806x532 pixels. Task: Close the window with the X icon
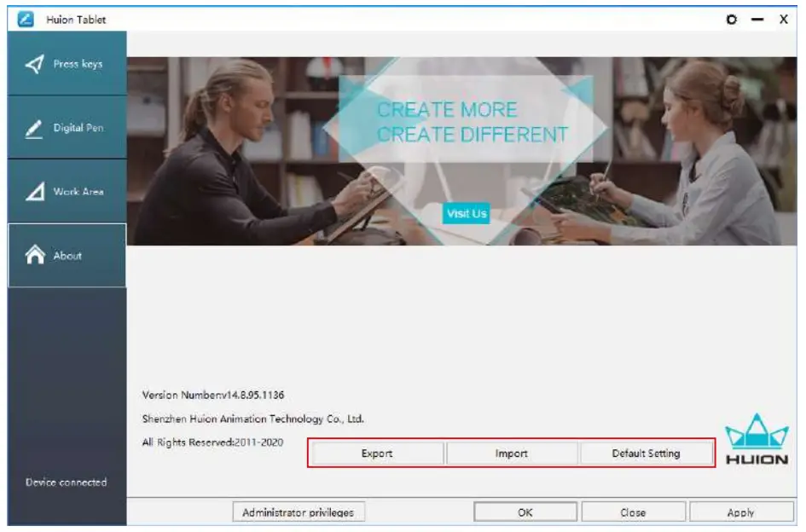tap(783, 20)
